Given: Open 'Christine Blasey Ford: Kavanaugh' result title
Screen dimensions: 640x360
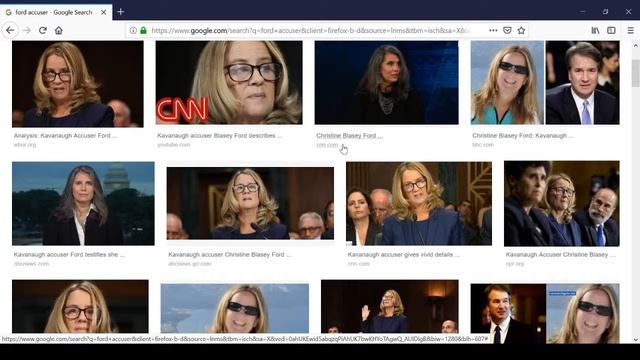Looking at the screenshot, I should pos(522,136).
